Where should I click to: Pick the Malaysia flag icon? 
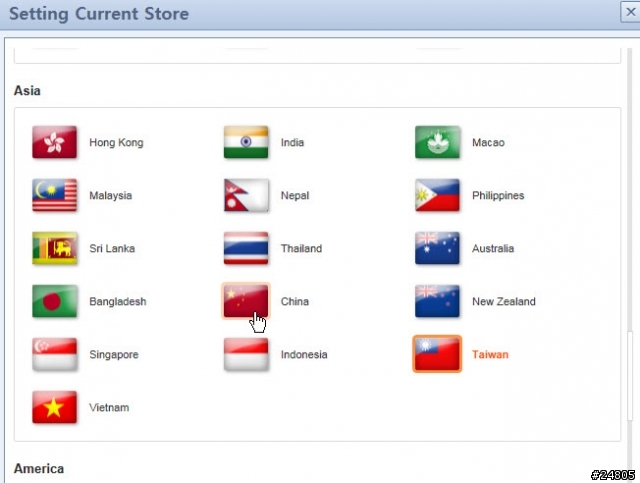click(x=54, y=195)
